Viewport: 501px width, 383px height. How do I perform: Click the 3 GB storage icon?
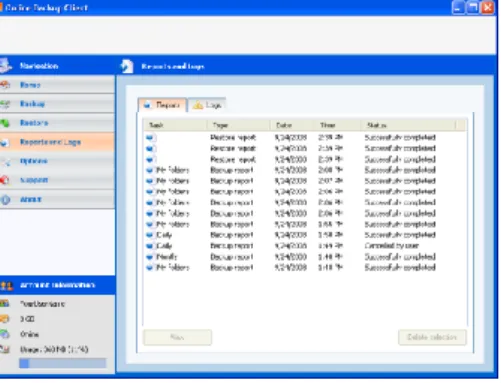(x=4, y=319)
